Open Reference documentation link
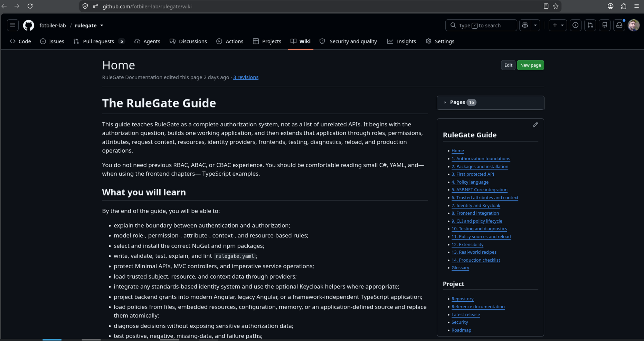The width and height of the screenshot is (644, 341). (478, 307)
